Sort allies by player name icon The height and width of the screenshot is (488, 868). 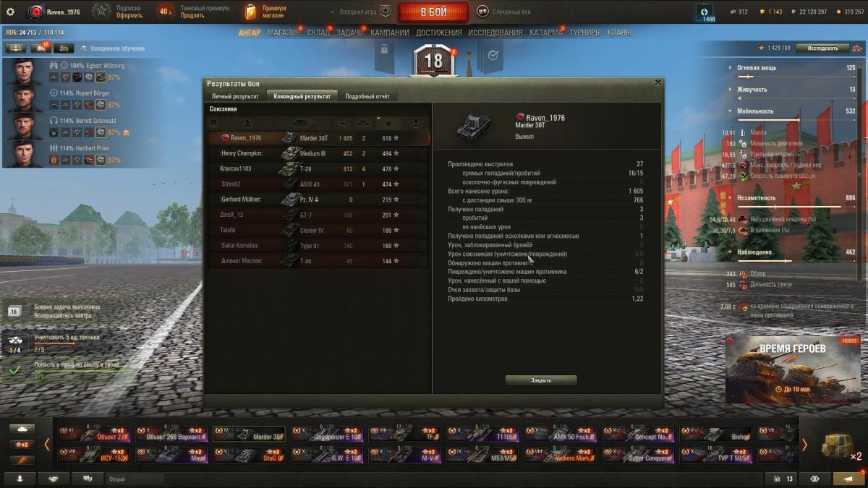point(247,124)
